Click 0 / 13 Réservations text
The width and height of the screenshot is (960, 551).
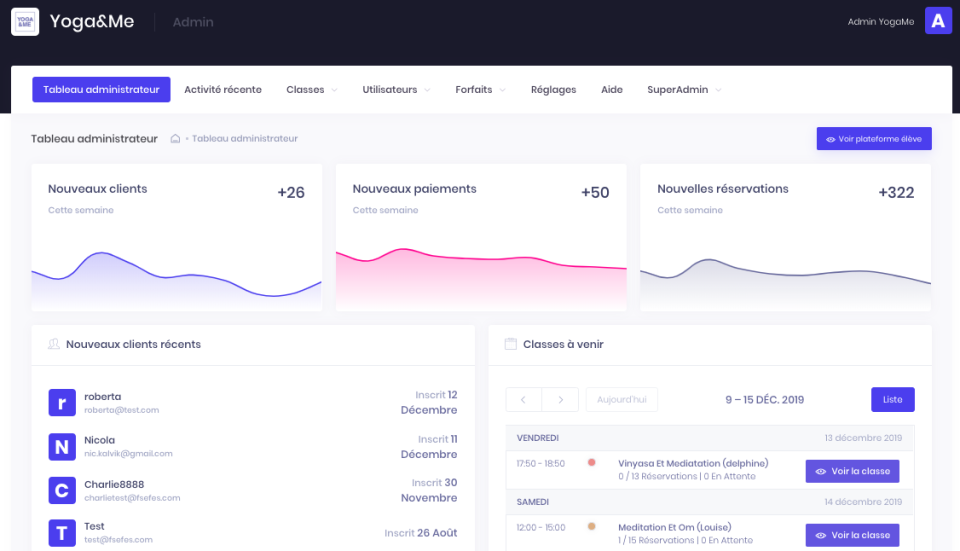coord(658,476)
